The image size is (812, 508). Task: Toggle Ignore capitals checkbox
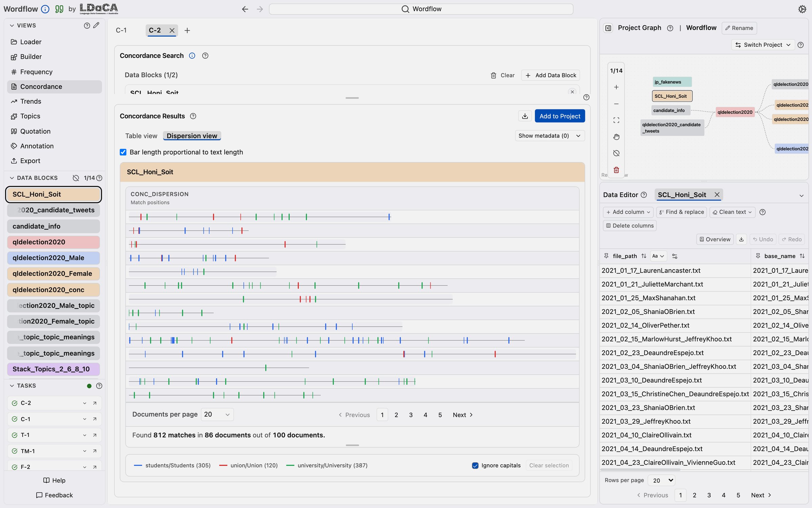pos(475,465)
